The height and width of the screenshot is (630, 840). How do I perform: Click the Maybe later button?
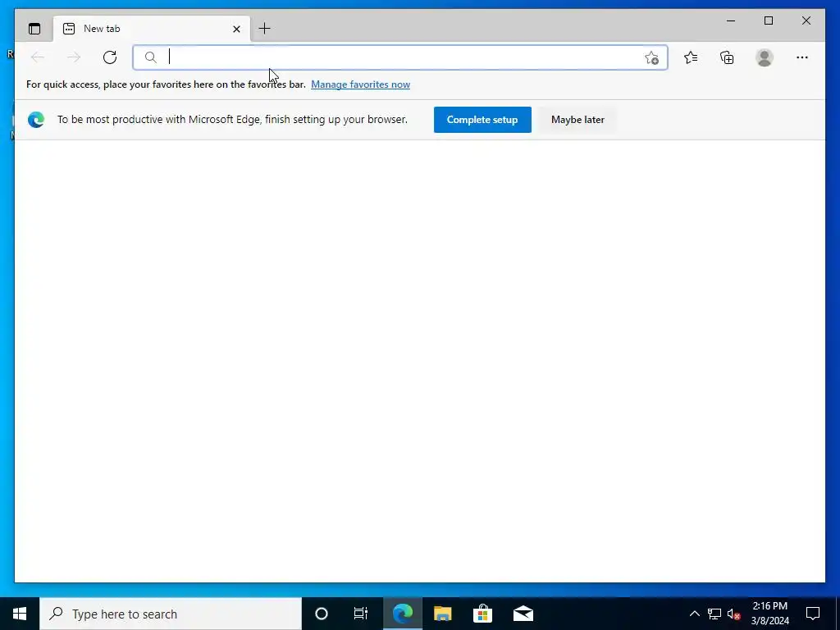[577, 120]
